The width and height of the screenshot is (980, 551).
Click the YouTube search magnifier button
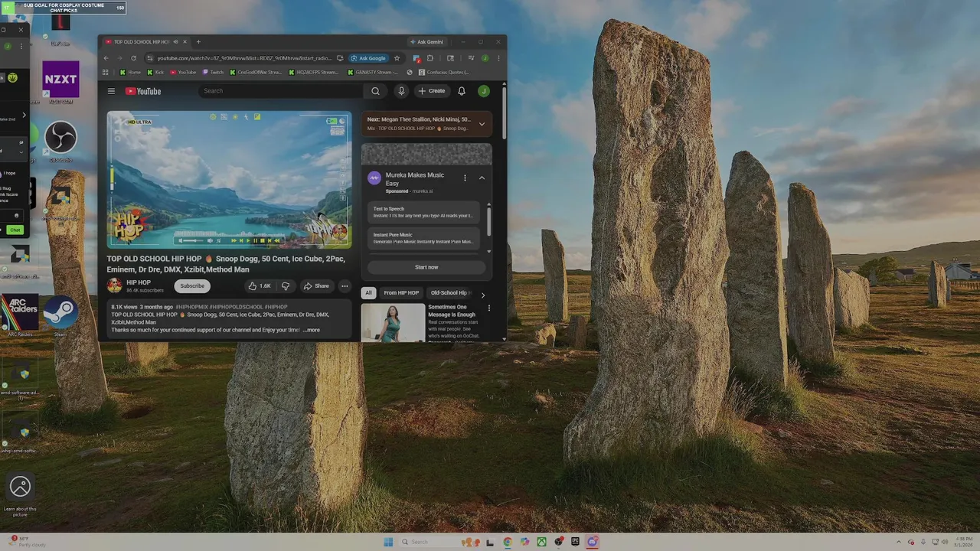375,91
